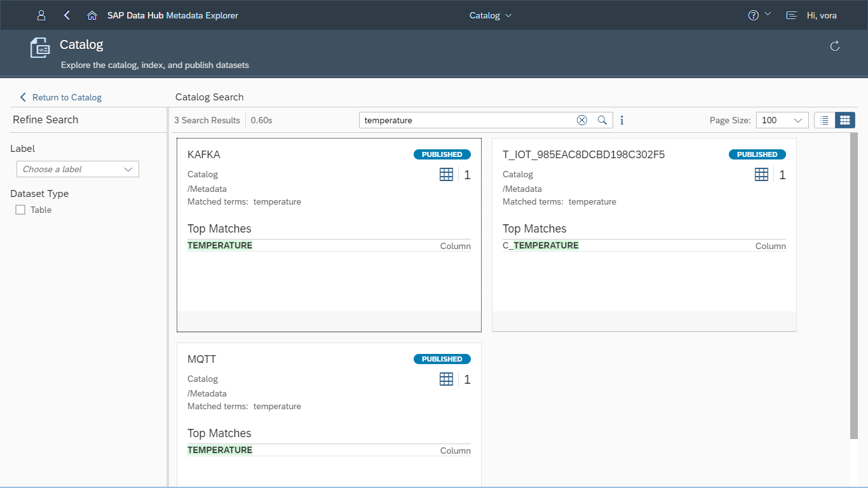This screenshot has width=868, height=488.
Task: Open the user profile icon
Action: (x=41, y=15)
